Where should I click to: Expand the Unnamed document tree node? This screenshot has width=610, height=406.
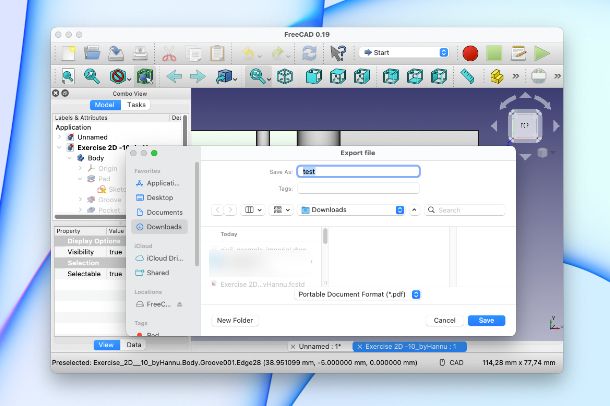tap(59, 137)
